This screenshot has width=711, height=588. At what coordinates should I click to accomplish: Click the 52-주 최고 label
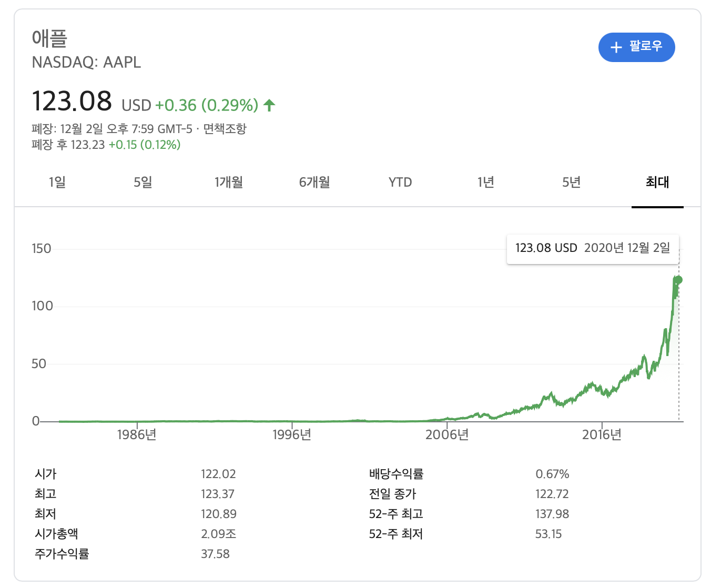[x=396, y=514]
